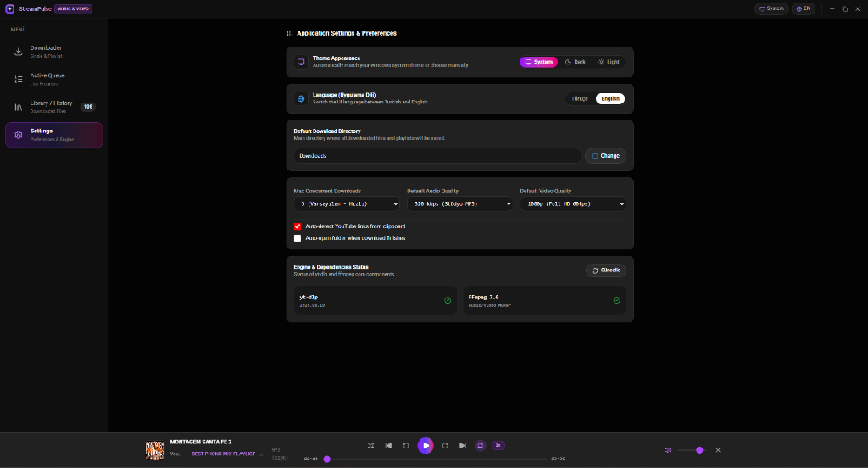Image resolution: width=868 pixels, height=468 pixels.
Task: Open Default Video Quality dropdown
Action: (x=573, y=203)
